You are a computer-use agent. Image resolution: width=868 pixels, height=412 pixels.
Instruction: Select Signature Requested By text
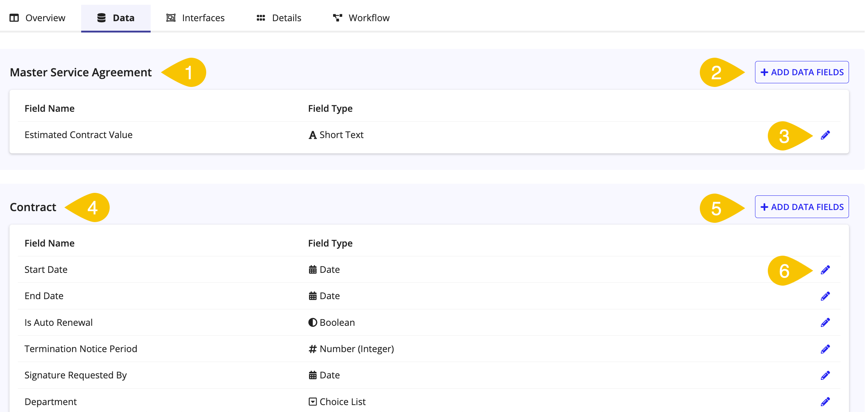point(76,375)
